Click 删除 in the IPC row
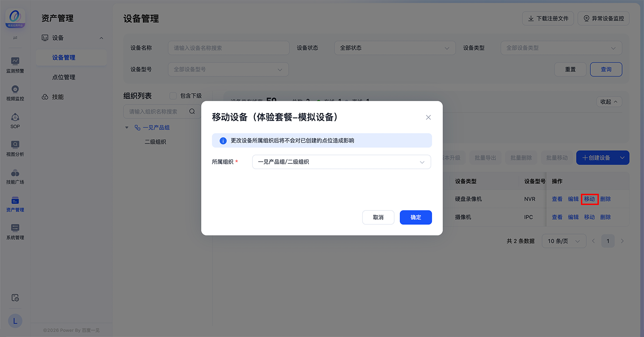This screenshot has width=644, height=337. [606, 217]
